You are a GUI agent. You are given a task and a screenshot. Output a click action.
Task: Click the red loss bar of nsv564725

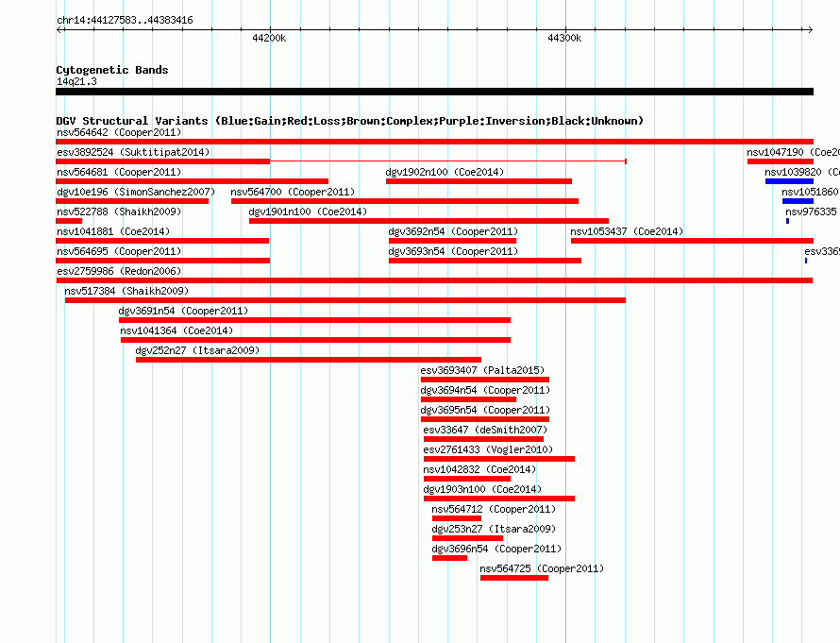click(x=514, y=578)
